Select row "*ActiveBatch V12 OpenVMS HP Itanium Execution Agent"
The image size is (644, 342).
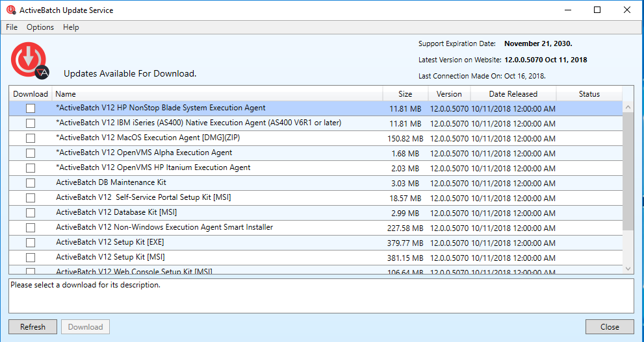pos(315,168)
